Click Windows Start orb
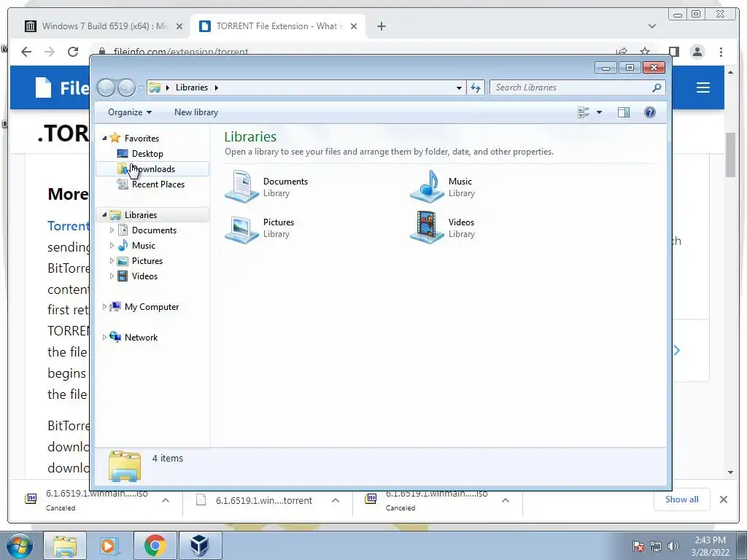The height and width of the screenshot is (560, 747). (19, 545)
